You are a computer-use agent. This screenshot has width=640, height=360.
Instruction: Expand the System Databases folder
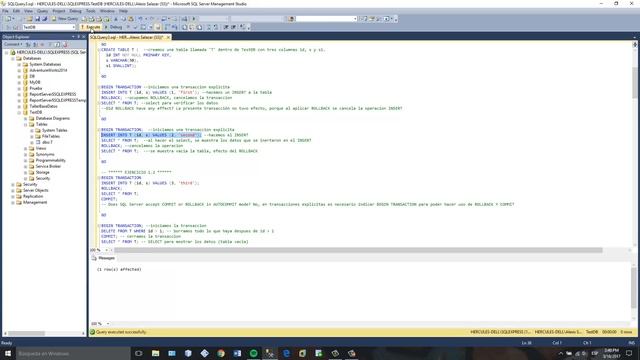[19, 64]
